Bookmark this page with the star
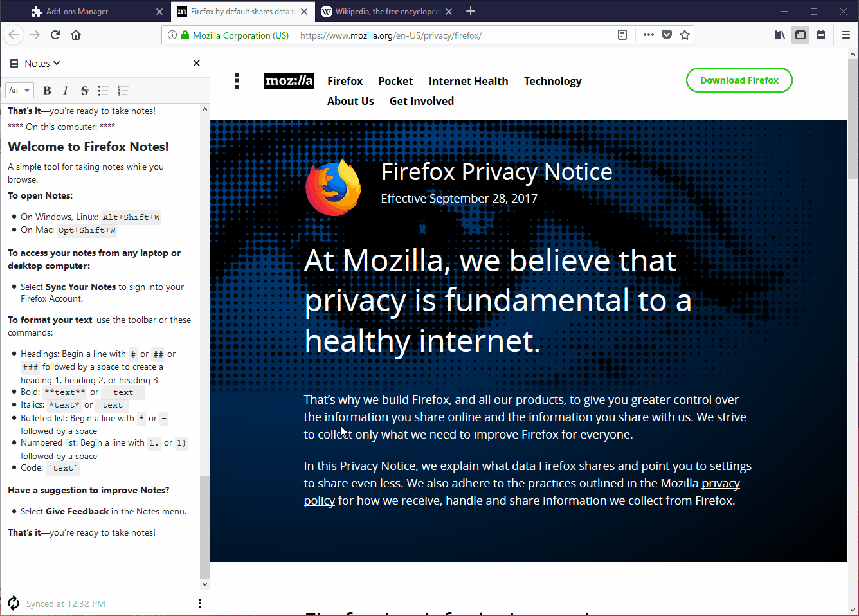 pyautogui.click(x=685, y=35)
